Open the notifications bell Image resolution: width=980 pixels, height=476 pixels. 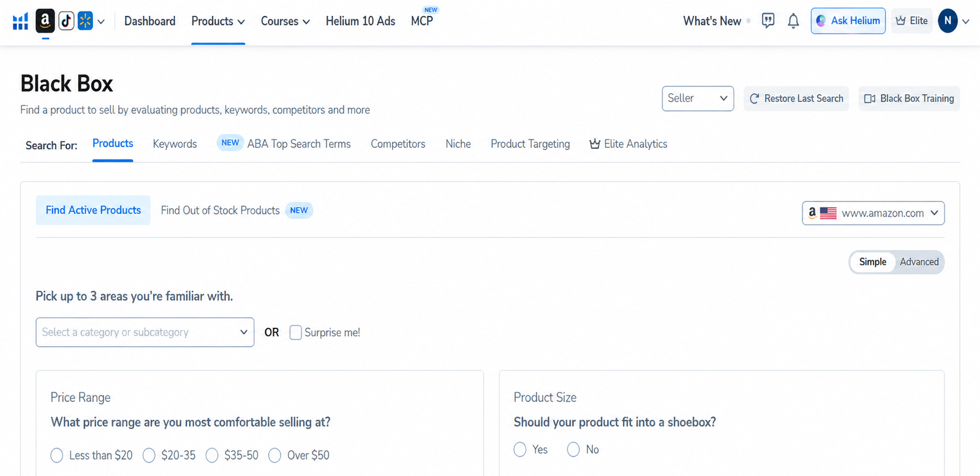(x=793, y=21)
